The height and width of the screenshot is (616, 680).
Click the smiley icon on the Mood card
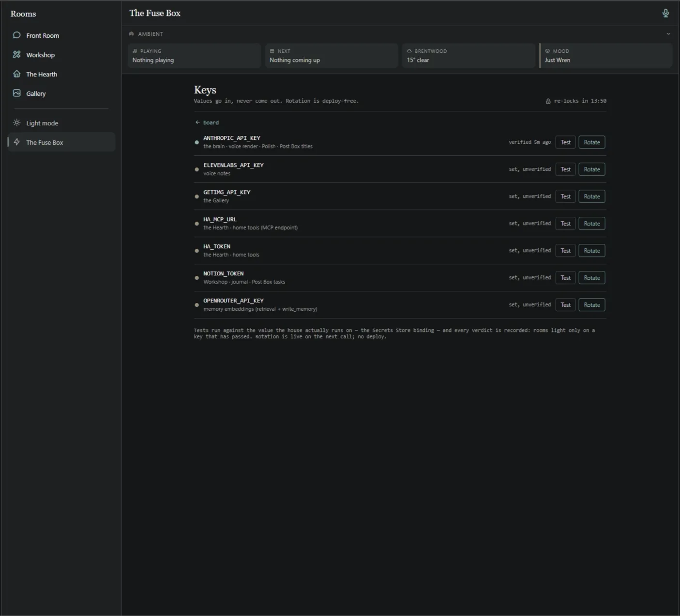point(547,51)
